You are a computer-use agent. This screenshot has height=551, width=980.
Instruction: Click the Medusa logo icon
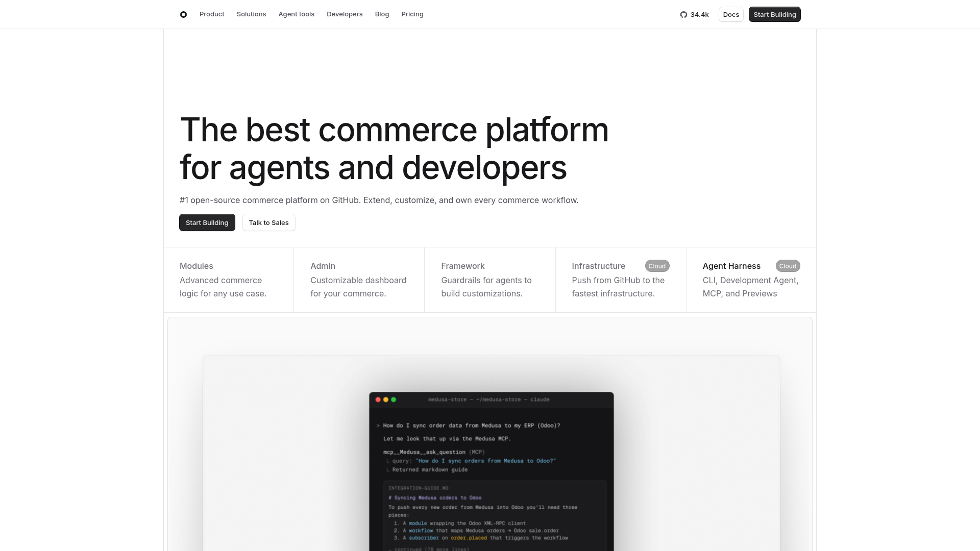[183, 14]
